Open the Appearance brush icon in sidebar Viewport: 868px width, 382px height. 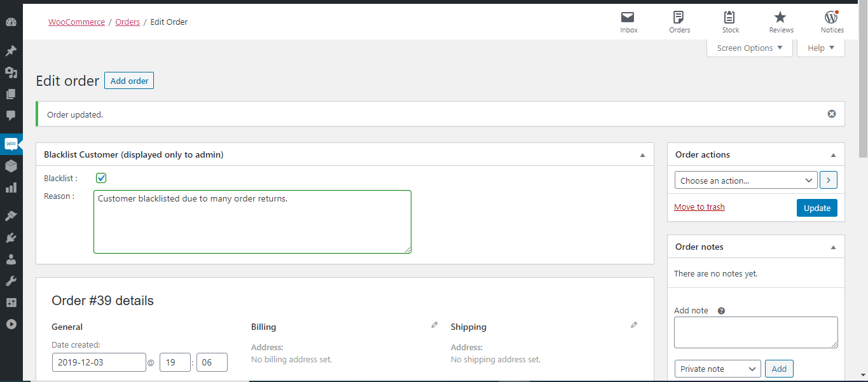tap(11, 216)
